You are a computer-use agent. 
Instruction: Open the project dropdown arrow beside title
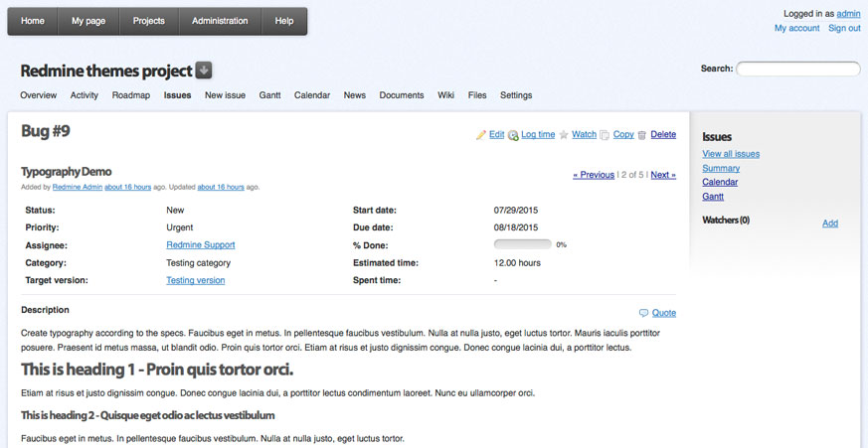(204, 71)
